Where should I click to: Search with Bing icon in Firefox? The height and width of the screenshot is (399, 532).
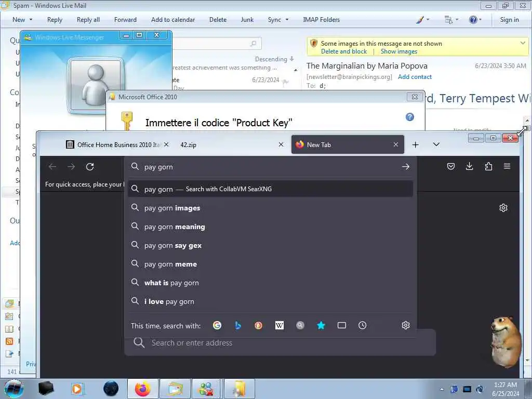click(238, 325)
